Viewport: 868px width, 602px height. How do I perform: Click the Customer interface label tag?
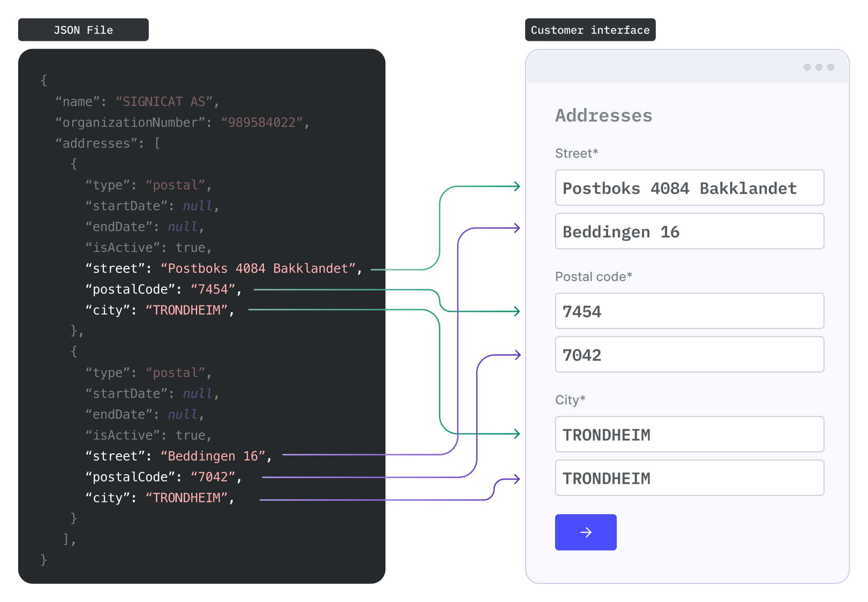[590, 30]
